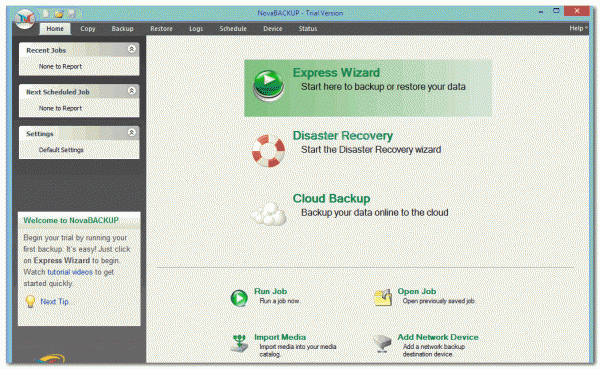Maximize the NovaBACKUP window
The image size is (600, 369).
(556, 11)
